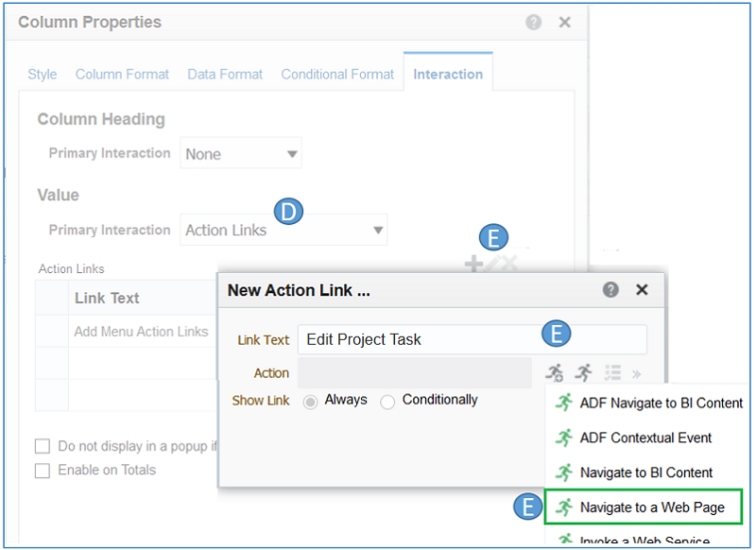The height and width of the screenshot is (550, 756).
Task: Open the Conditional Format tab
Action: 336,75
